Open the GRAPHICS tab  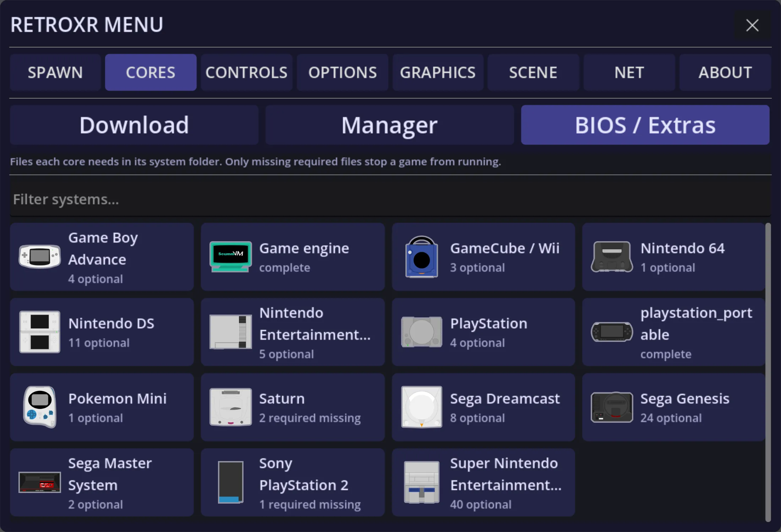tap(438, 72)
